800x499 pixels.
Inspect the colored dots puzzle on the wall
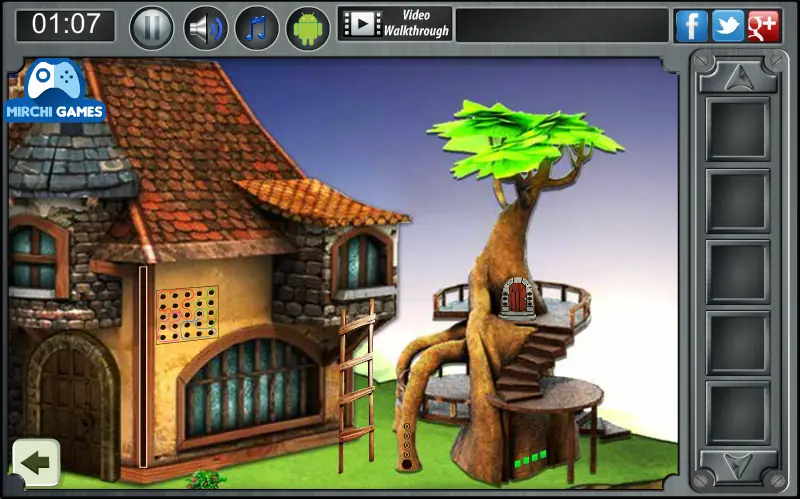pyautogui.click(x=187, y=314)
